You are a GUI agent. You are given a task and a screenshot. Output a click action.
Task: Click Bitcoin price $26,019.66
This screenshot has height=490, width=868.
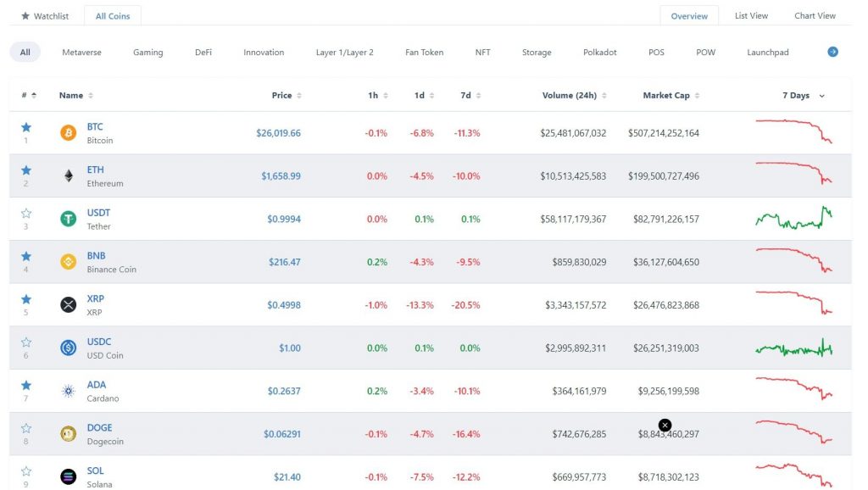point(278,133)
